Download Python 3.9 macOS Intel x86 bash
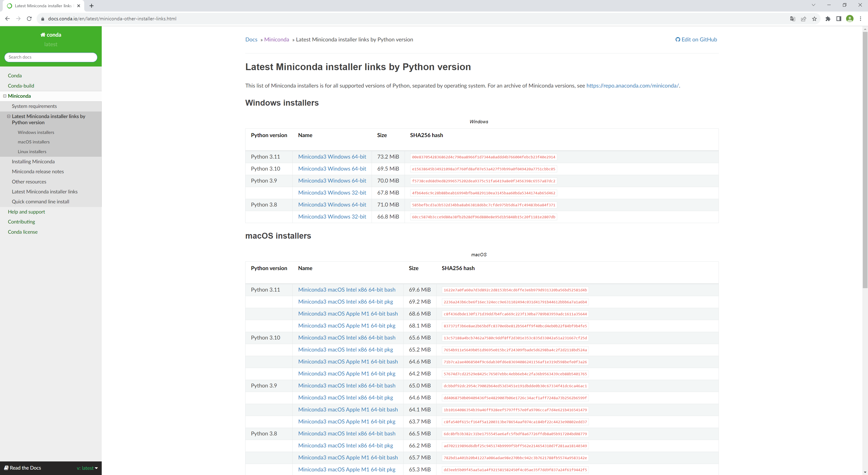Viewport: 868px width, 475px height. click(347, 386)
